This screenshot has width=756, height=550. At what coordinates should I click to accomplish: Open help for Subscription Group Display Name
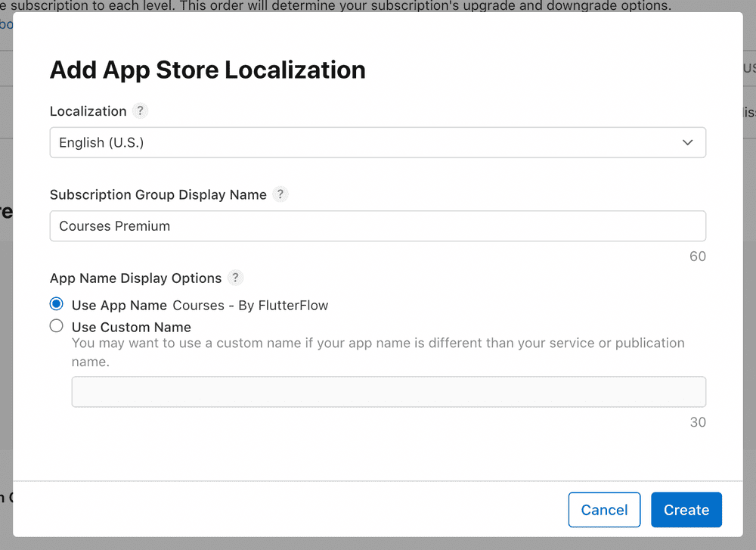tap(280, 194)
